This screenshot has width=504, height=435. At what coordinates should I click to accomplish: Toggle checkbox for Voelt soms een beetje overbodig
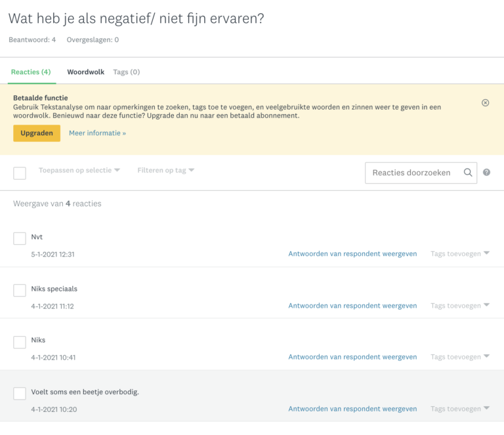20,394
